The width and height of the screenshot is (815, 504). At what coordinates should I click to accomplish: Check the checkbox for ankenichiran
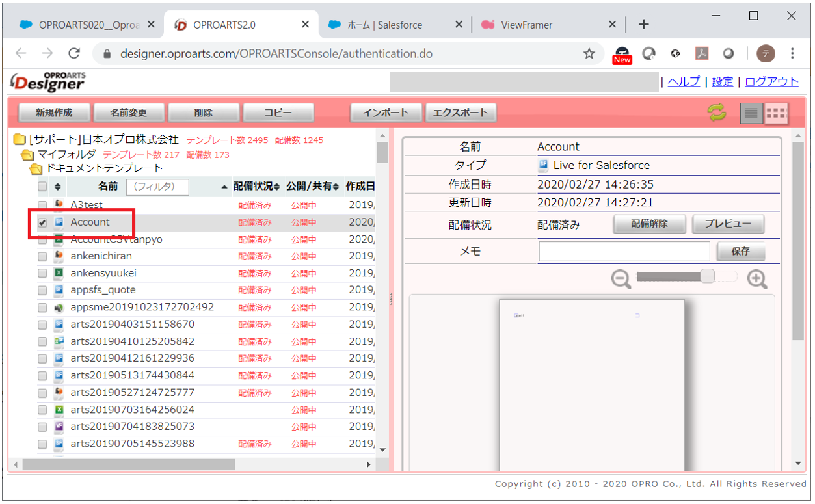tap(42, 256)
